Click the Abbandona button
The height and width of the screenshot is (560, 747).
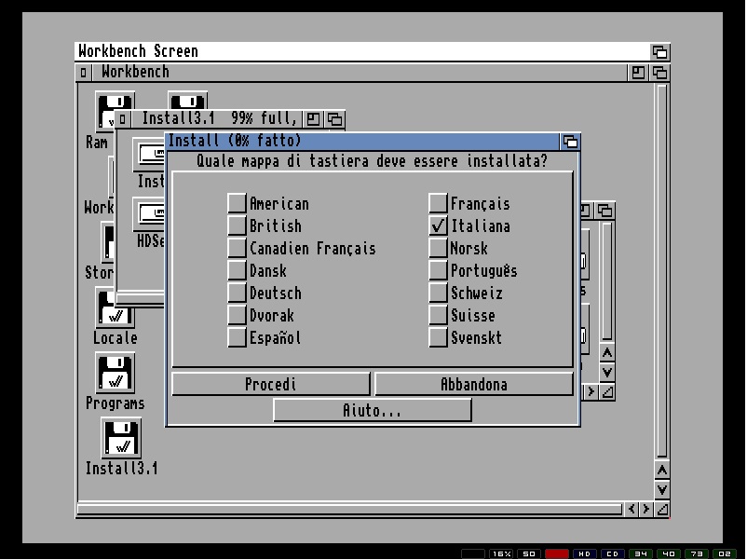click(474, 384)
